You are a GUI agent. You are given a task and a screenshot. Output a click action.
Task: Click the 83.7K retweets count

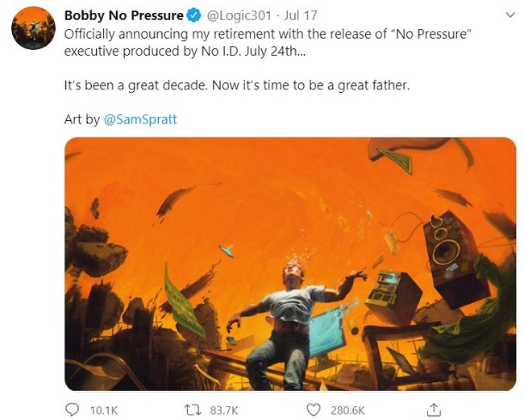point(224,410)
